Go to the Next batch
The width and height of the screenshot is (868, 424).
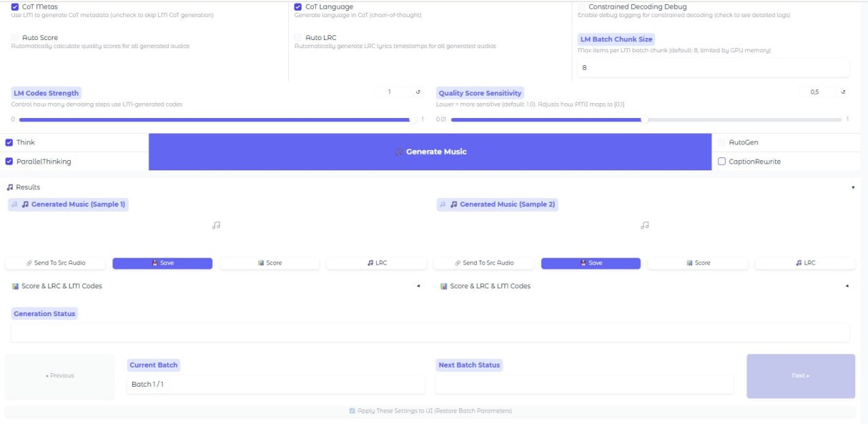pyautogui.click(x=801, y=376)
